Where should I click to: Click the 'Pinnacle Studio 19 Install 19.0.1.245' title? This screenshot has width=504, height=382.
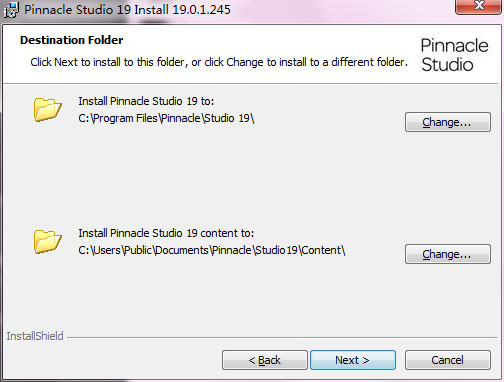(x=127, y=10)
